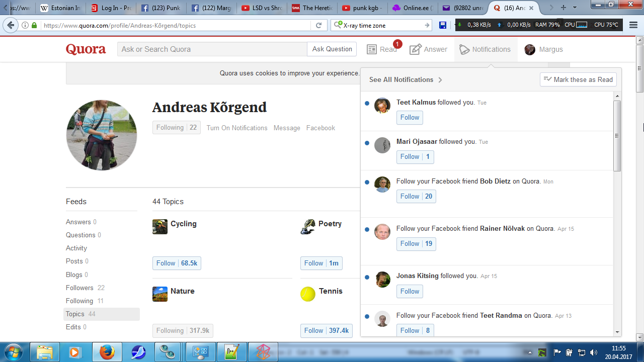644x362 pixels.
Task: Select Topics 44 in Feeds sidebar
Action: pyautogui.click(x=103, y=314)
